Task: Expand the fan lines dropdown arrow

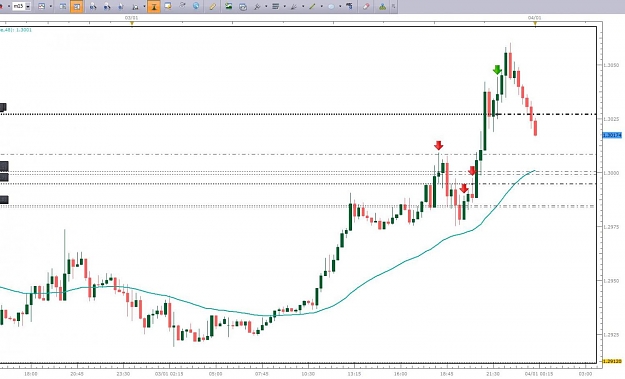Action: pos(303,7)
